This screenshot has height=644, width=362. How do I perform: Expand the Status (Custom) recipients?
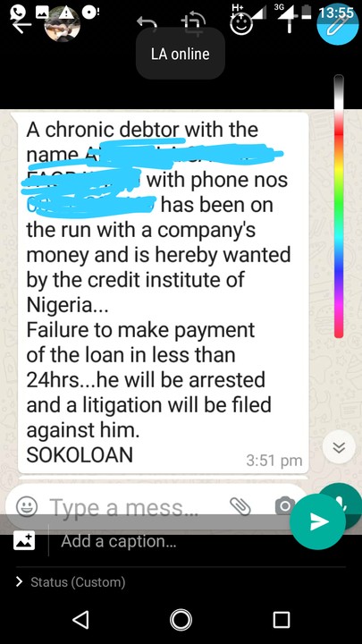70,581
